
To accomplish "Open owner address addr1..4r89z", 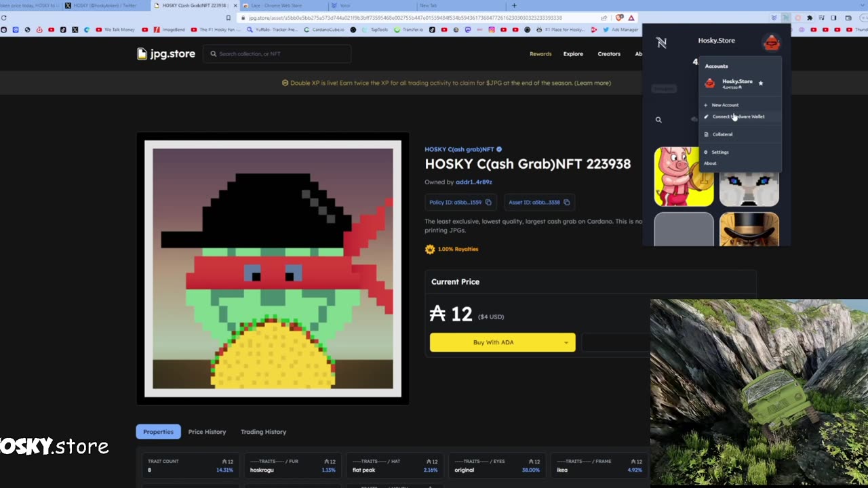I will click(x=474, y=182).
